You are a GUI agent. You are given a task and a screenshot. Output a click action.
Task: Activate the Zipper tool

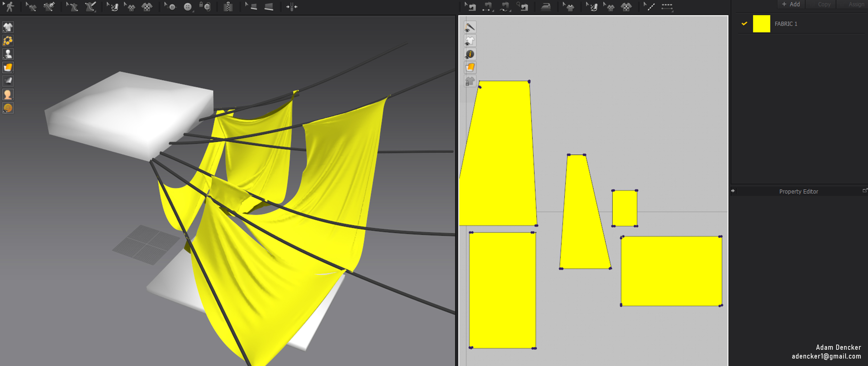pos(228,6)
